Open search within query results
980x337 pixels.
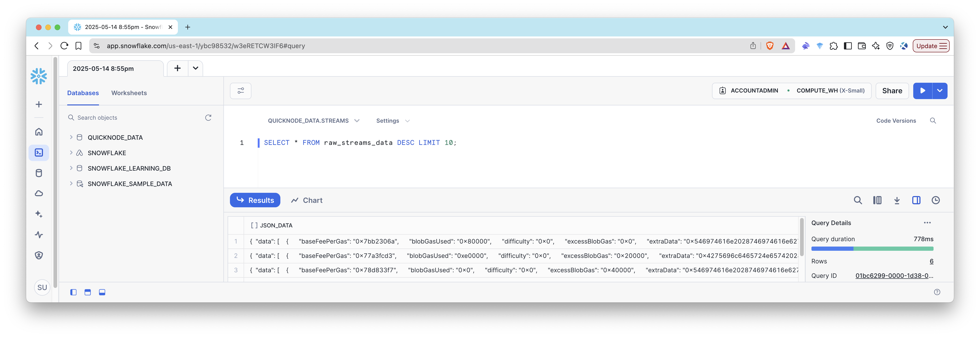tap(858, 200)
